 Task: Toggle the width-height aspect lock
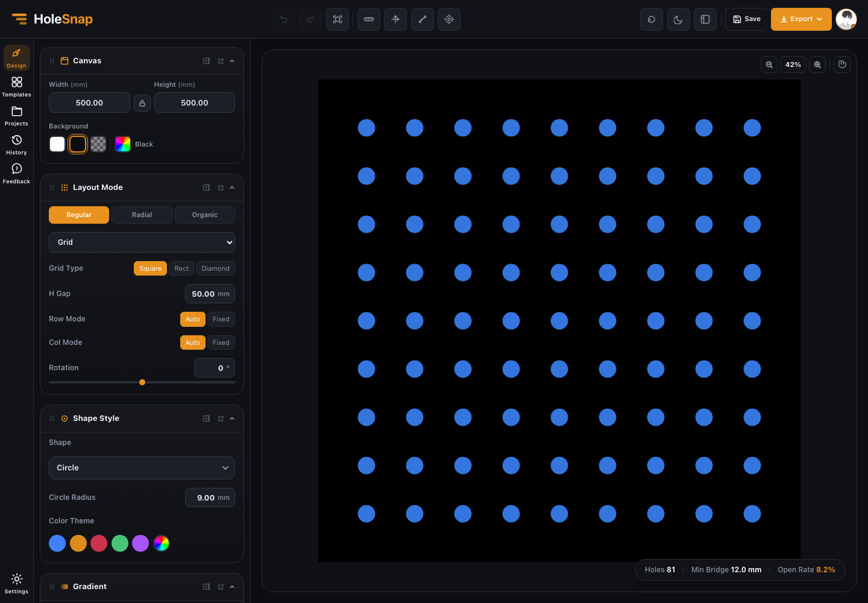142,103
